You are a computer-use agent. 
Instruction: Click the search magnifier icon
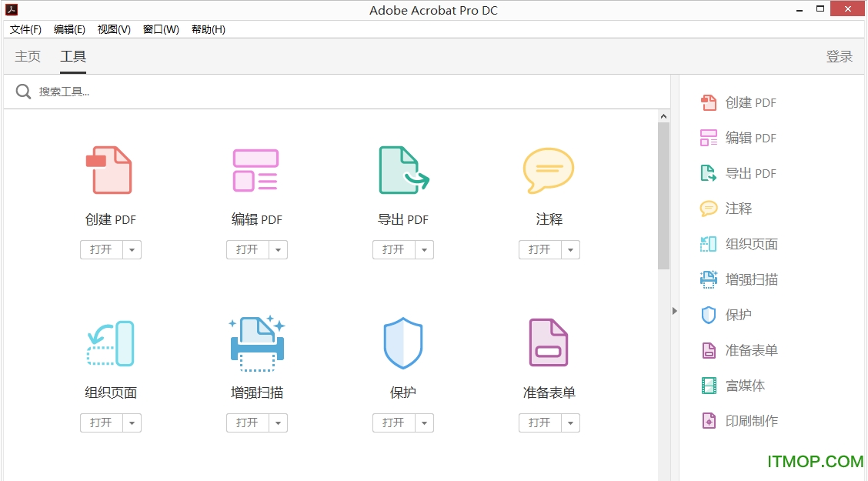(23, 92)
